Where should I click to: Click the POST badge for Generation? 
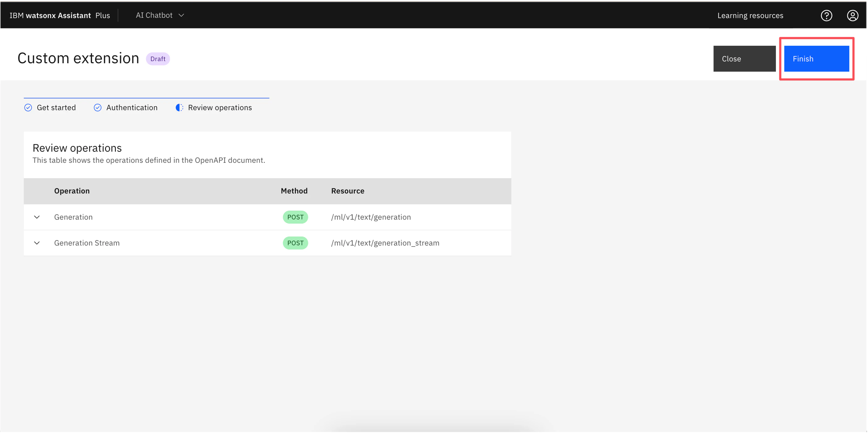[295, 217]
